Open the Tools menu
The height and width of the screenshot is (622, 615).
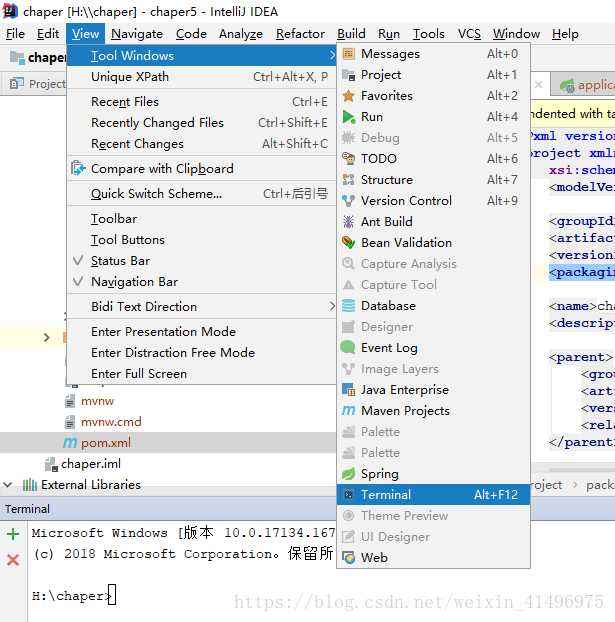pos(429,34)
